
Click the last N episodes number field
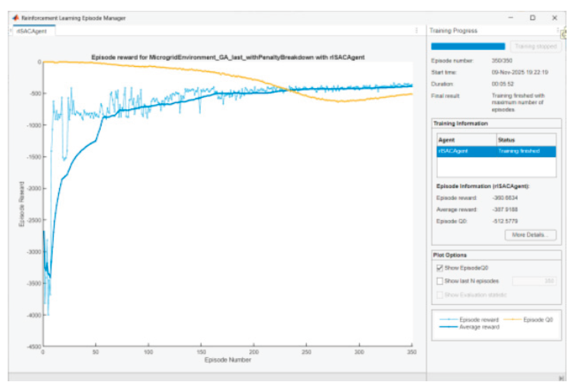coord(534,281)
